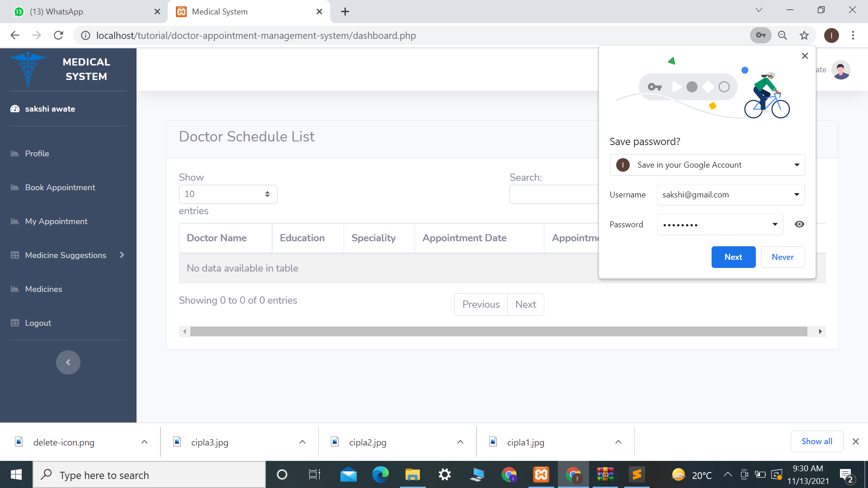The image size is (868, 488).
Task: Bookmark this page with the star icon
Action: tap(804, 35)
